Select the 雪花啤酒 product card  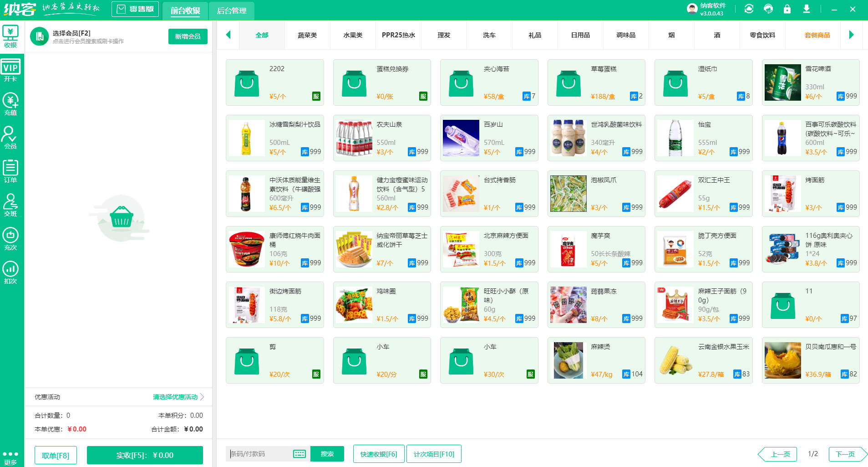coord(810,82)
